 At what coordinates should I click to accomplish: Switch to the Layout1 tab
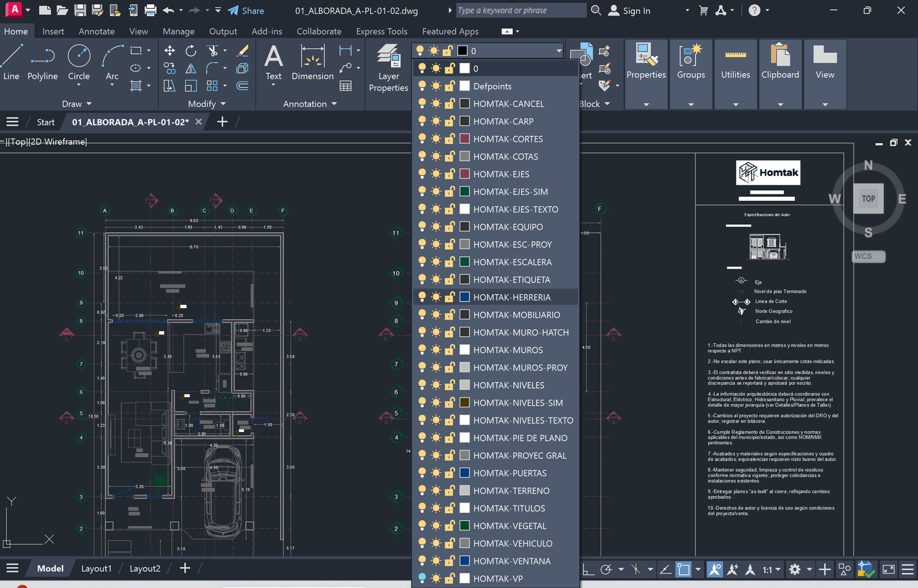click(96, 568)
